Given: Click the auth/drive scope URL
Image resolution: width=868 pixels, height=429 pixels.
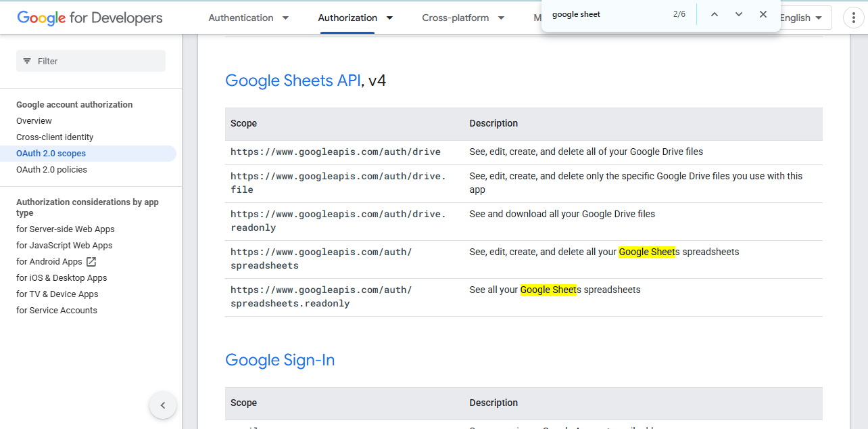Looking at the screenshot, I should 335,152.
